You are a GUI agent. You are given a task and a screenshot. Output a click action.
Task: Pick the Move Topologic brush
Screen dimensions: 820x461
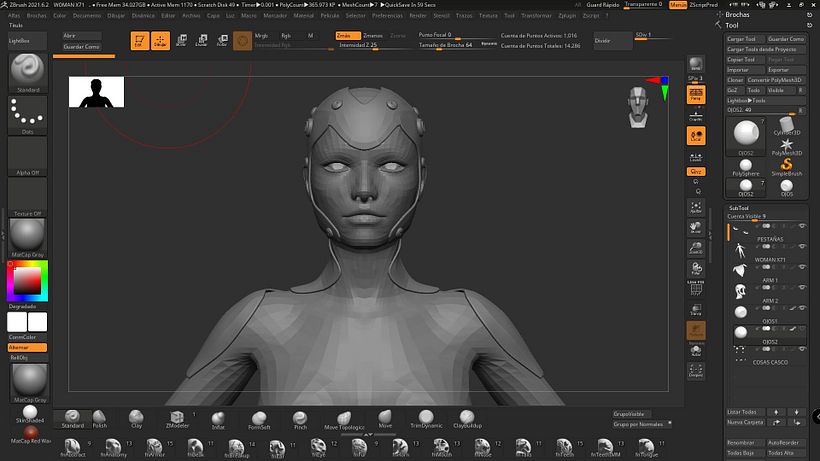[343, 418]
